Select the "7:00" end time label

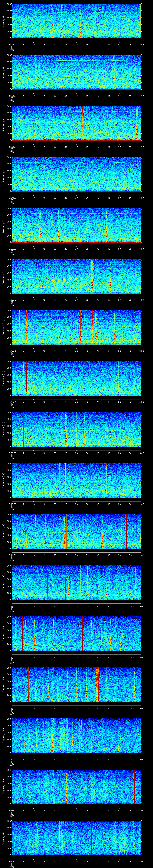(141, 300)
